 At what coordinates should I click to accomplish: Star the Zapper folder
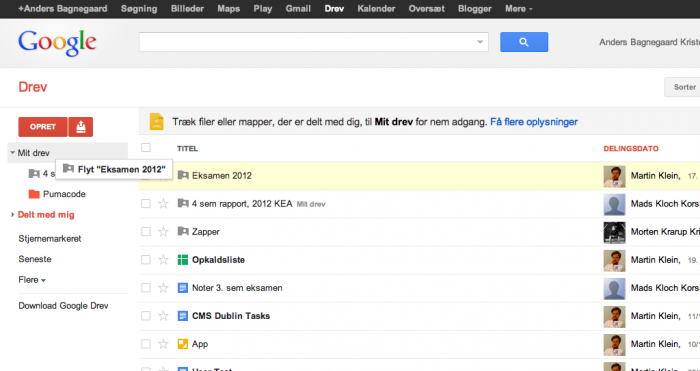click(x=163, y=232)
